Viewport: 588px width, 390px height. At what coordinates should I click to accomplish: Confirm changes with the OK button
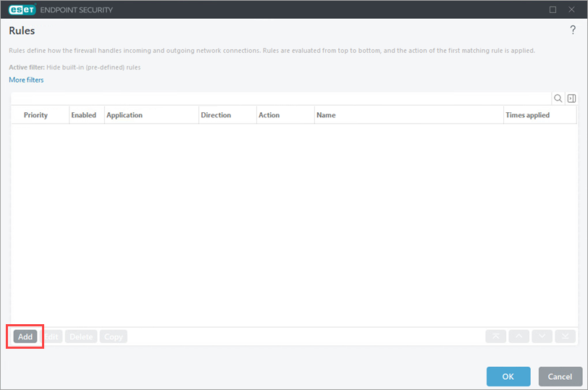pyautogui.click(x=508, y=376)
